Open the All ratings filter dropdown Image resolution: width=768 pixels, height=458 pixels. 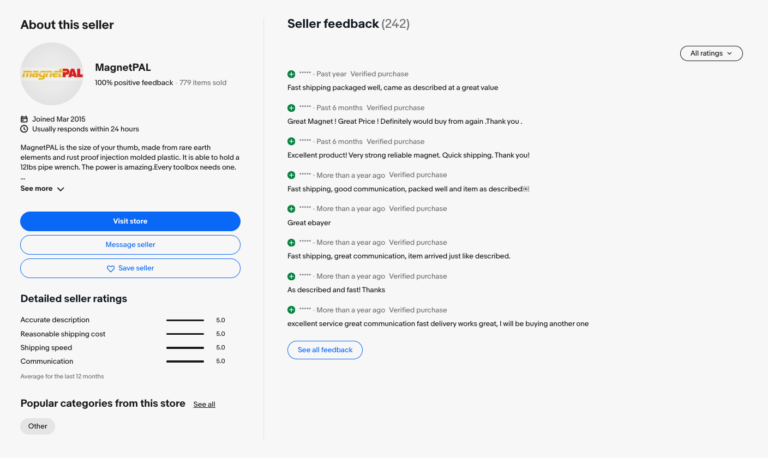711,53
